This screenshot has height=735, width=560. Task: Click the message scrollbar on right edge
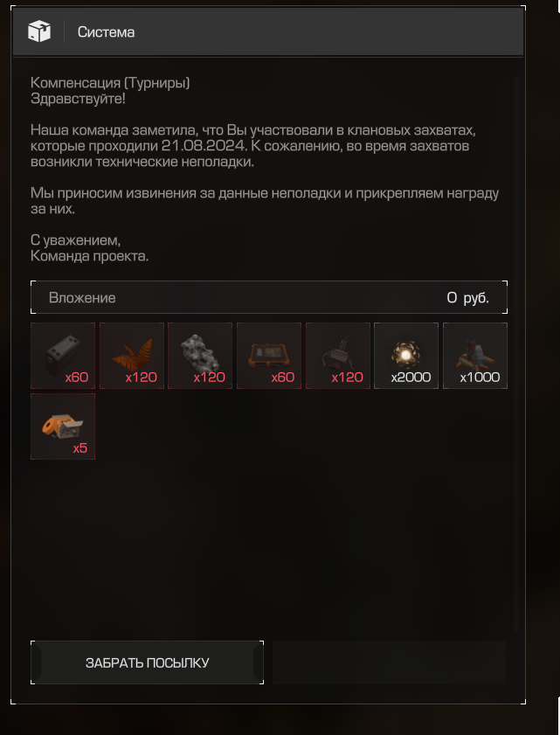coord(517,354)
